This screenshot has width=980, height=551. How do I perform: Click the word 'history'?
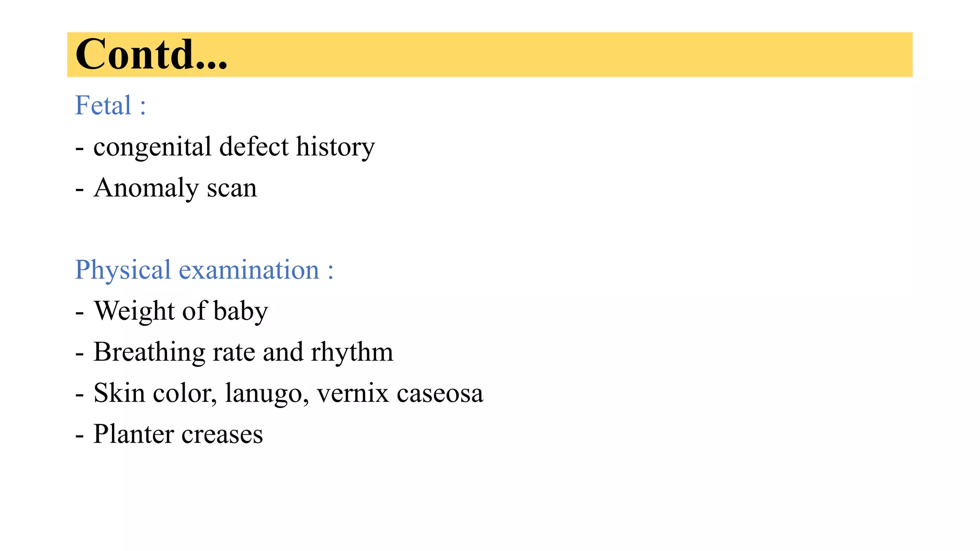(x=335, y=147)
